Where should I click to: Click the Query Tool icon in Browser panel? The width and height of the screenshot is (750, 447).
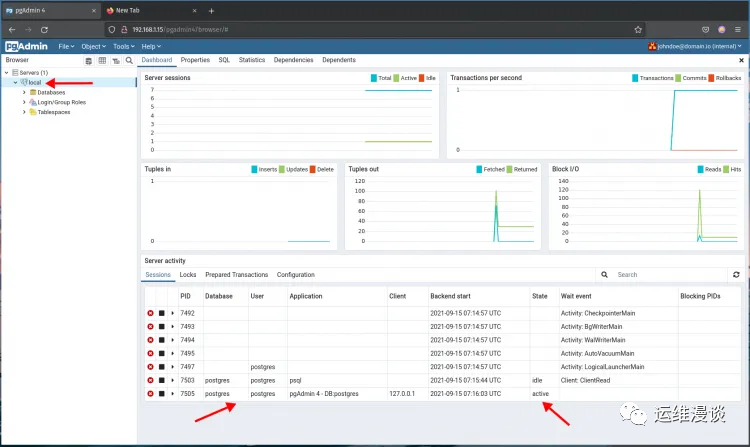tap(88, 60)
